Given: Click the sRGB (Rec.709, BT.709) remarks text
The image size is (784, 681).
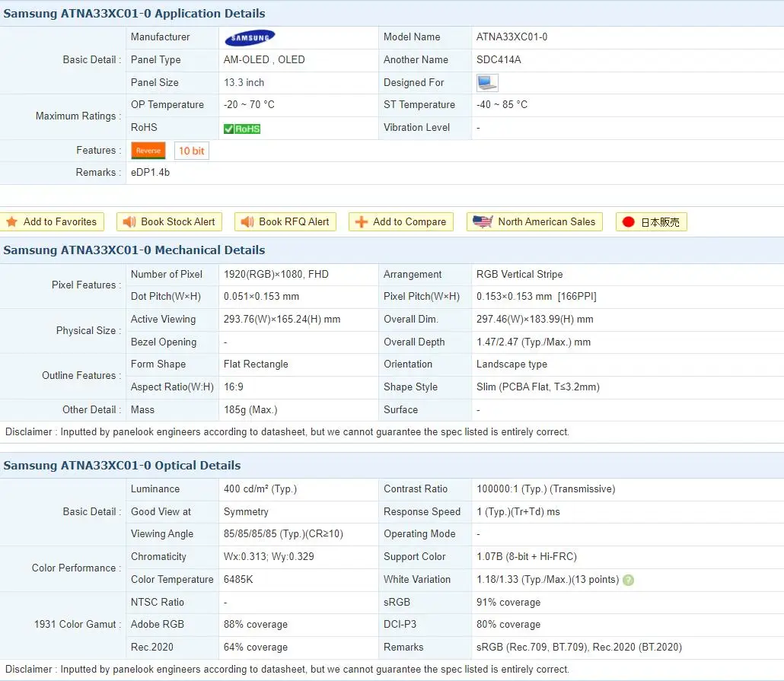Looking at the screenshot, I should [579, 647].
